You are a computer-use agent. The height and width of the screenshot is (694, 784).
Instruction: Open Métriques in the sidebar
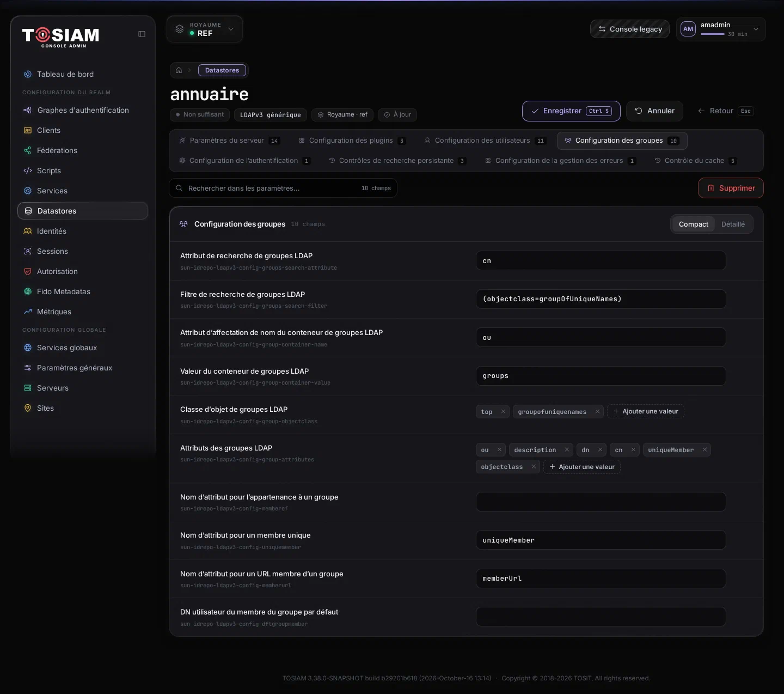[83, 312]
